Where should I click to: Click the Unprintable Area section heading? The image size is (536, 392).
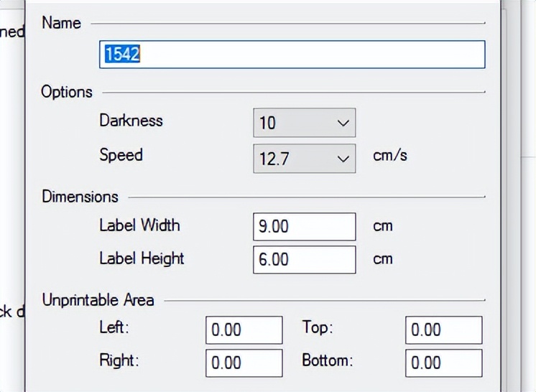click(98, 300)
